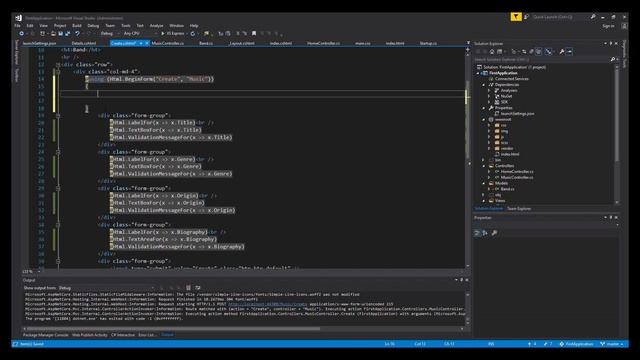Open the Web Publish Activity tab
640x360 pixels.
(89, 335)
